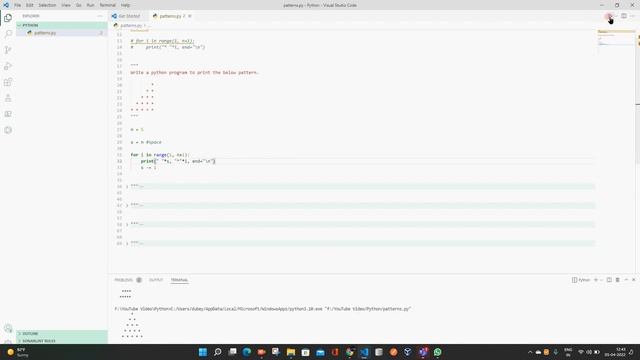This screenshot has width=640, height=360.
Task: Open the Run and Debug view
Action: (x=8, y=66)
